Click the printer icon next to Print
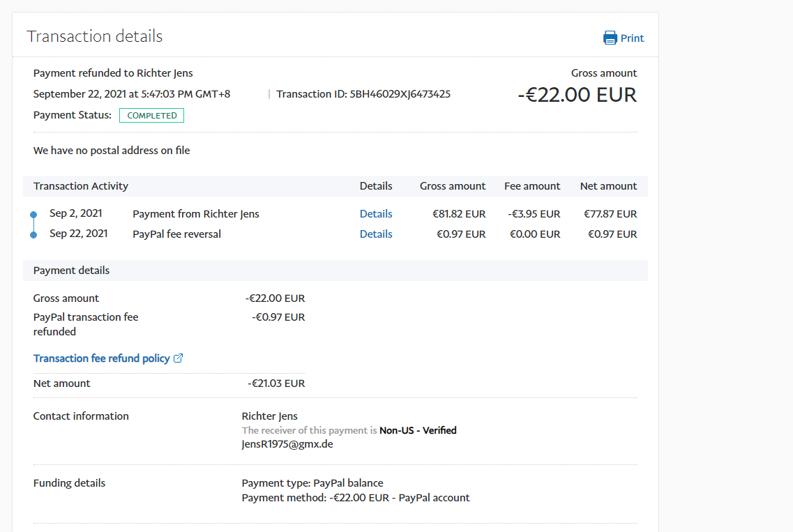Image resolution: width=793 pixels, height=532 pixels. tap(610, 38)
